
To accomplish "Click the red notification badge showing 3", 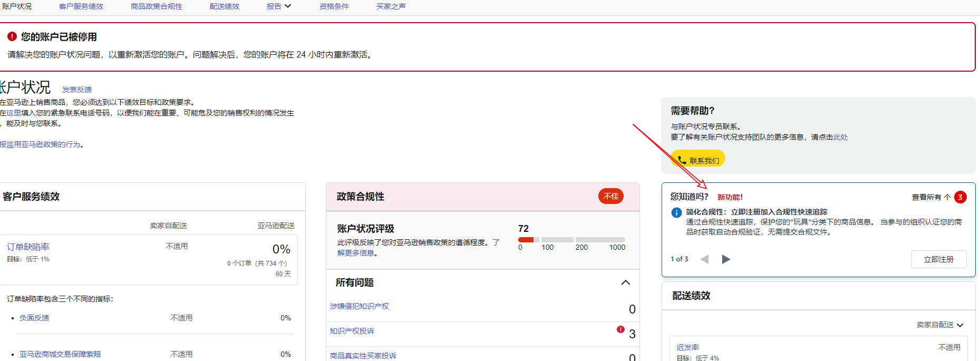I will [x=960, y=197].
